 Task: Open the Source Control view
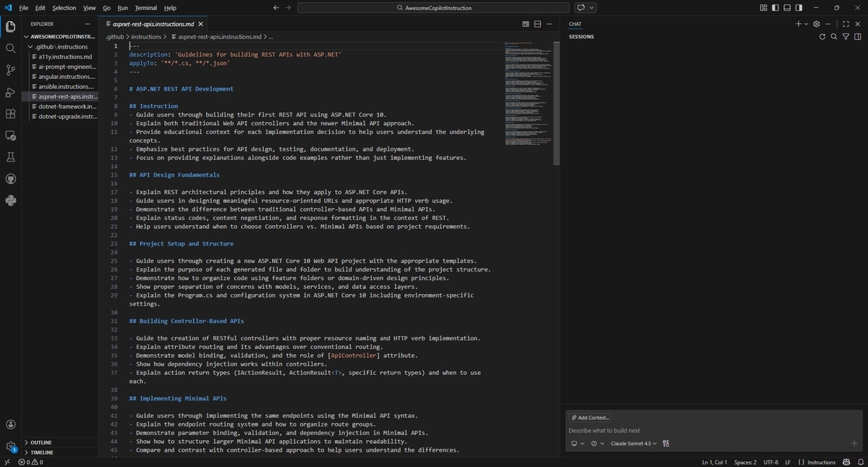coord(11,70)
